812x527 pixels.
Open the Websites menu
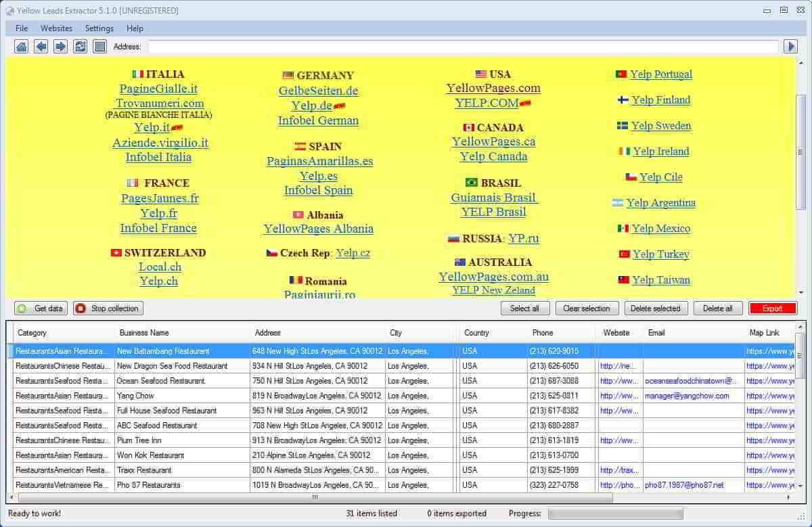click(56, 28)
